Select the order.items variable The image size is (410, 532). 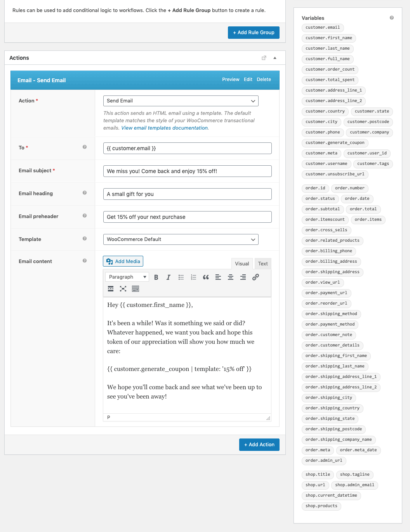(x=368, y=220)
